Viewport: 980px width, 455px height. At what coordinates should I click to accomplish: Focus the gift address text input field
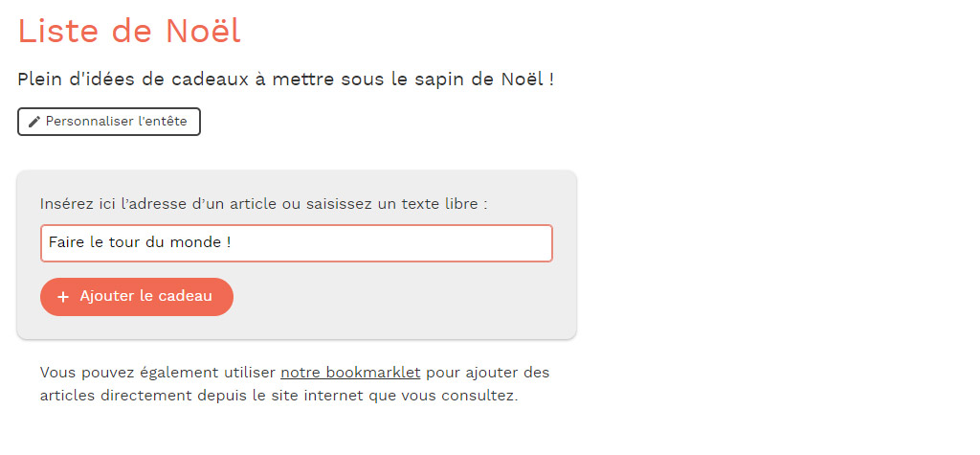click(x=297, y=243)
